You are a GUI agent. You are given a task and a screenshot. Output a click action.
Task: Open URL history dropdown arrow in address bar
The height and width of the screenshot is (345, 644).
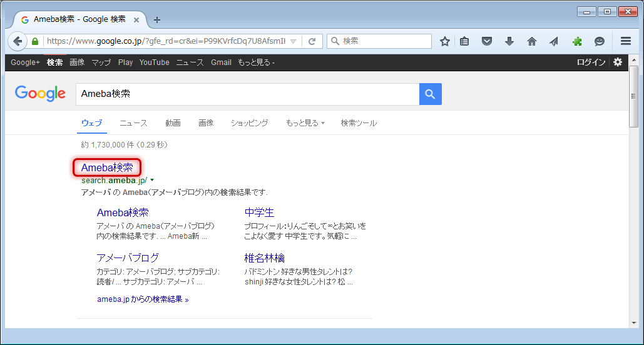point(294,41)
